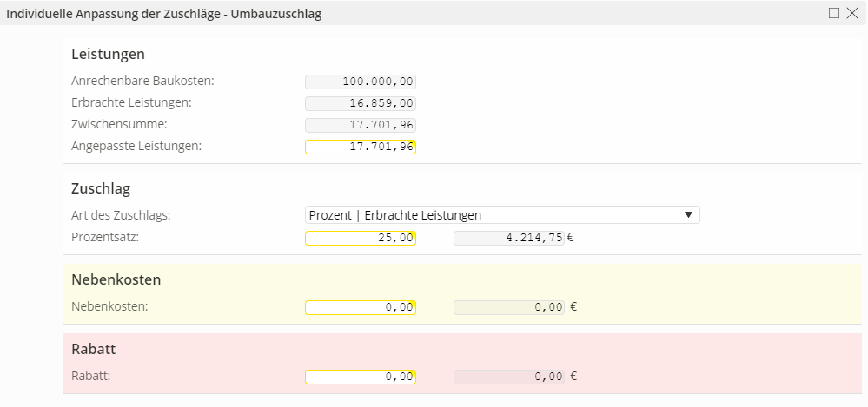Select the Erbrachte Leistungen value field
Screen dimensions: 868x407
(x=361, y=103)
